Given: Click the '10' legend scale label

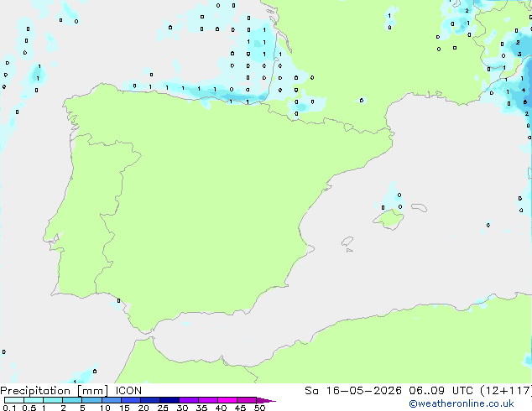Looking at the screenshot, I should click(105, 408).
